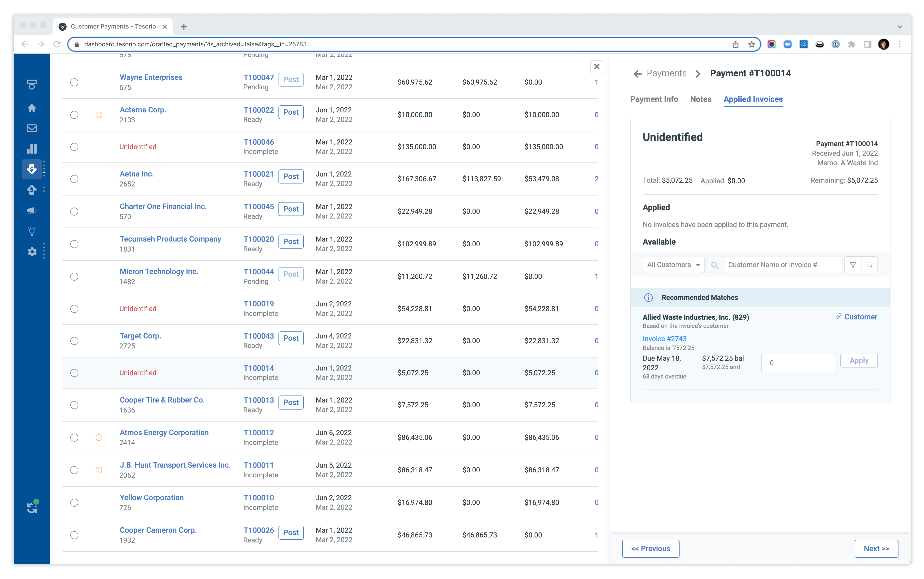Open the lightbulb insights icon
This screenshot has width=924, height=579.
click(x=32, y=231)
